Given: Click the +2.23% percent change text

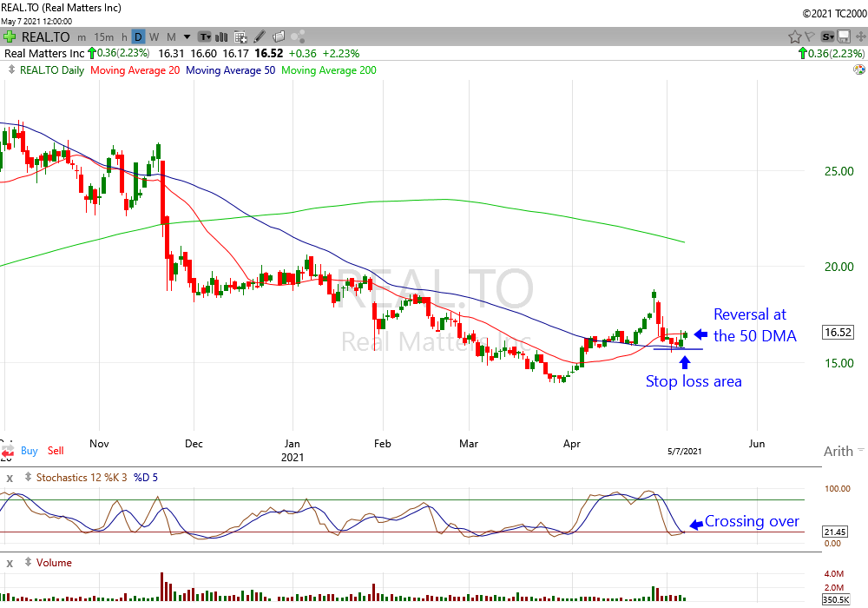Looking at the screenshot, I should click(x=341, y=53).
